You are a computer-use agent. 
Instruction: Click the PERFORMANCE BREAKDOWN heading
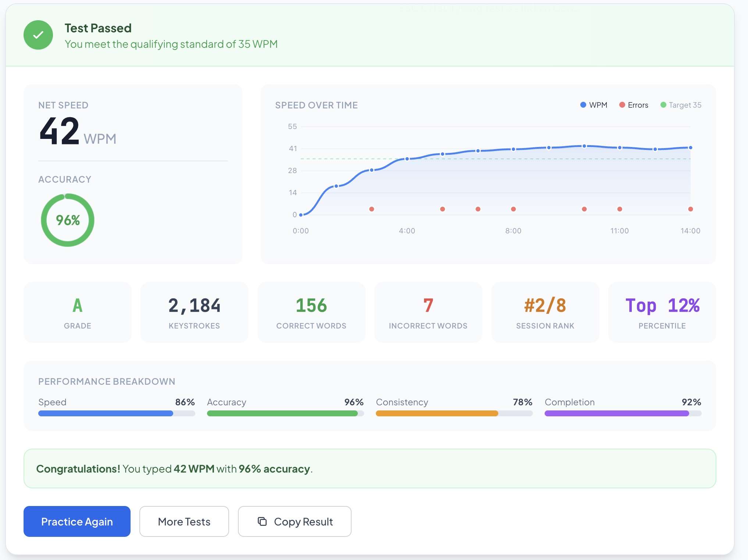pyautogui.click(x=107, y=381)
